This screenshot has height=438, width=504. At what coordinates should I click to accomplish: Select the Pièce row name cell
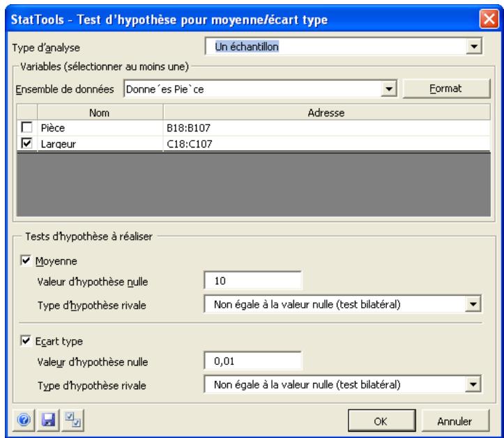click(100, 128)
